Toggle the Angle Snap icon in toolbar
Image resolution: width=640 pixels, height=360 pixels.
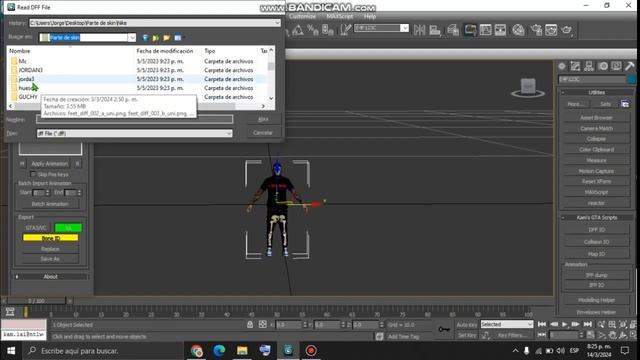[298, 30]
